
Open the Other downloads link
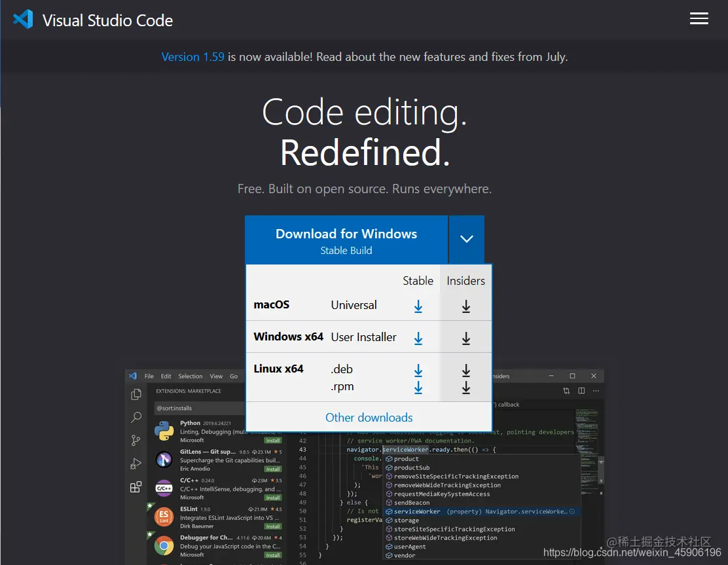pyautogui.click(x=369, y=417)
